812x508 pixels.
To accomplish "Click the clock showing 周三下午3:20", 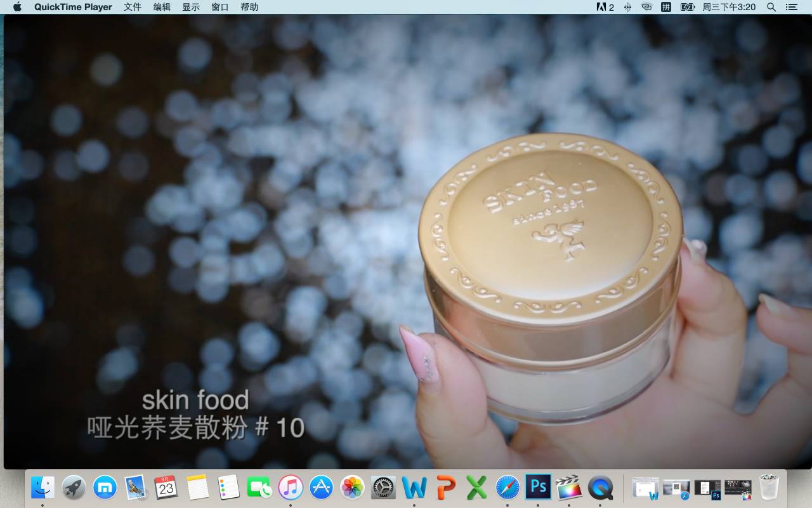I will 729,7.
